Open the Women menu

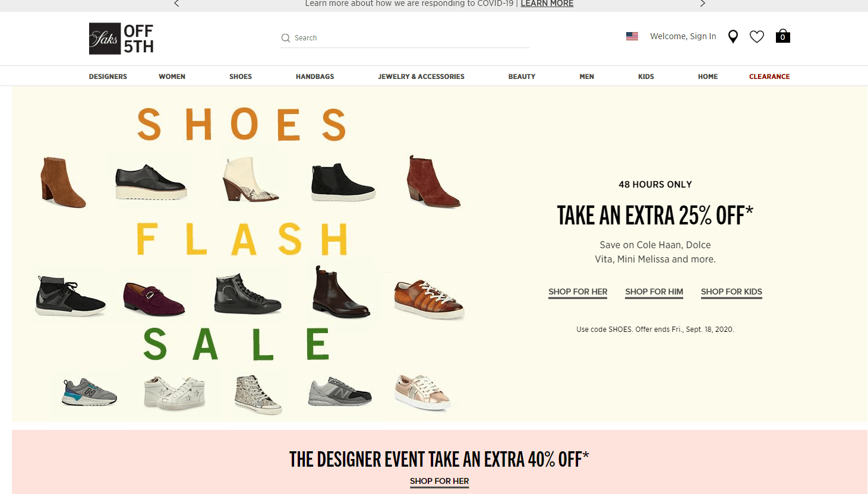[172, 77]
